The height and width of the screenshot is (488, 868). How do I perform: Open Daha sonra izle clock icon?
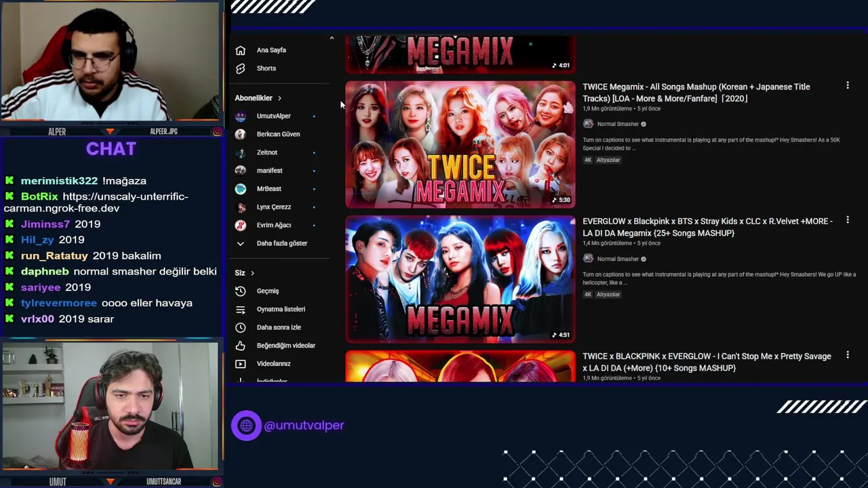240,327
